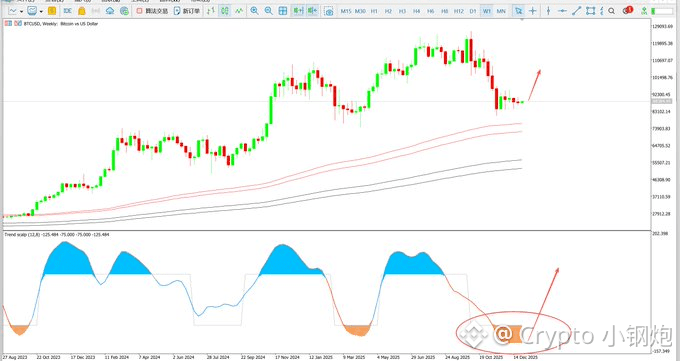Viewport: 680px width, 361px height.
Task: Click the 9 Mar 2025 date label
Action: 354,358
